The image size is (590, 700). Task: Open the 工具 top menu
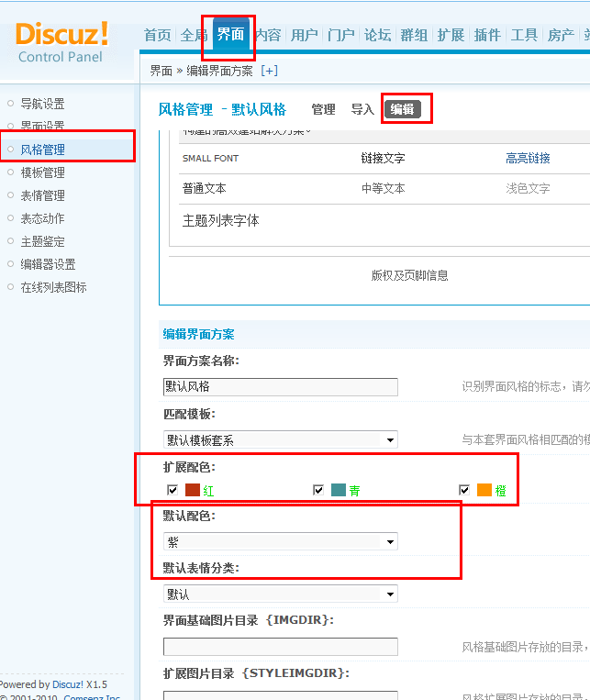click(524, 35)
